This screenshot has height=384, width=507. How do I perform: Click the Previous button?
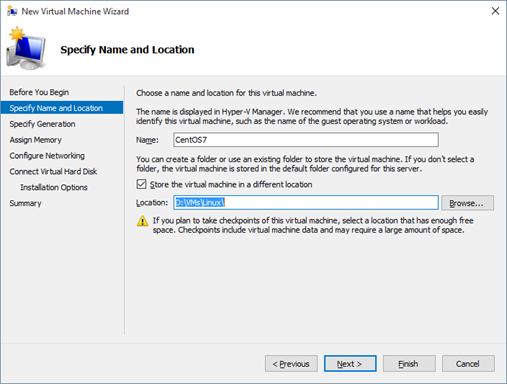(291, 364)
